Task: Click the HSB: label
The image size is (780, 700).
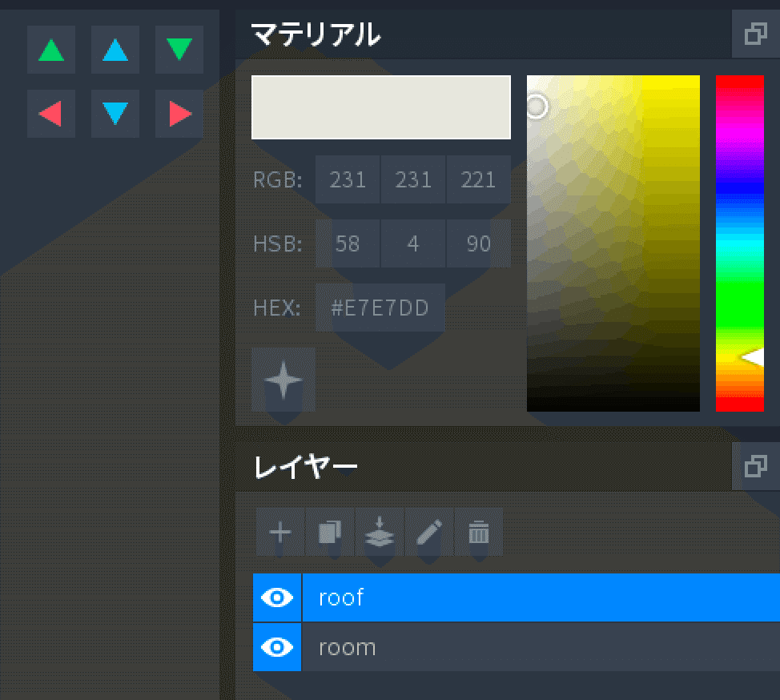Action: pos(278,244)
